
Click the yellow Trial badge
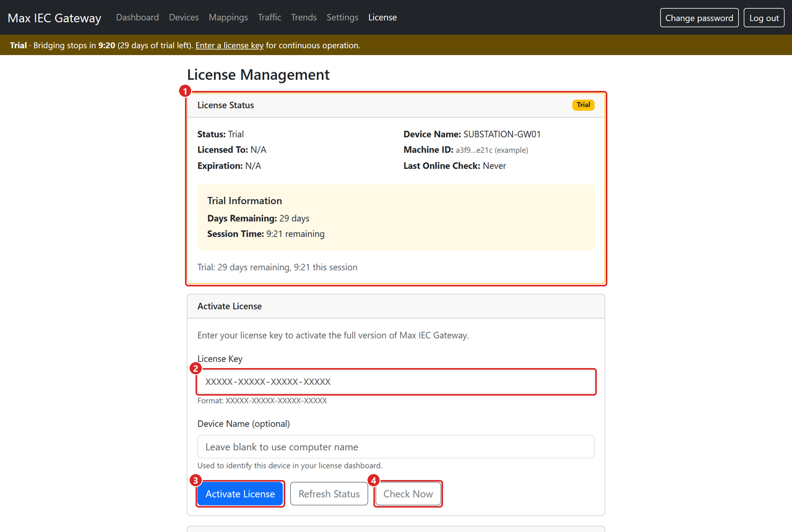(583, 105)
